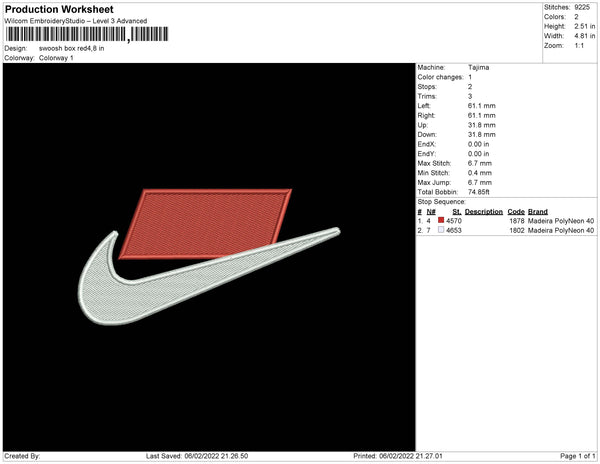Click the 'Code' column header
Screen dimensions: 600x464
coord(516,212)
